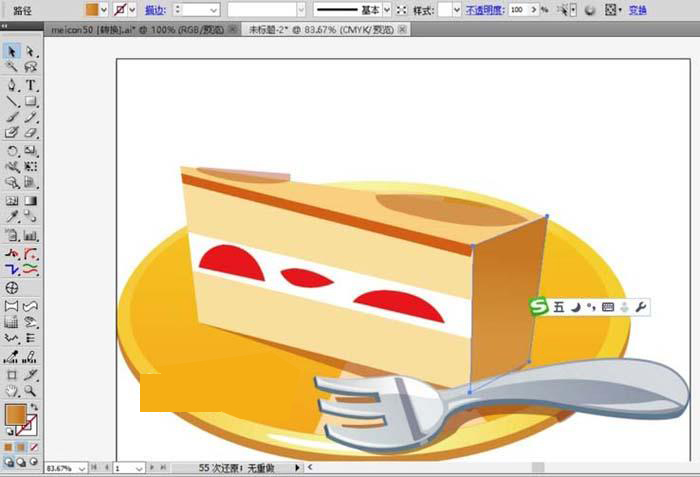
Task: Select the Pen tool
Action: (x=12, y=85)
